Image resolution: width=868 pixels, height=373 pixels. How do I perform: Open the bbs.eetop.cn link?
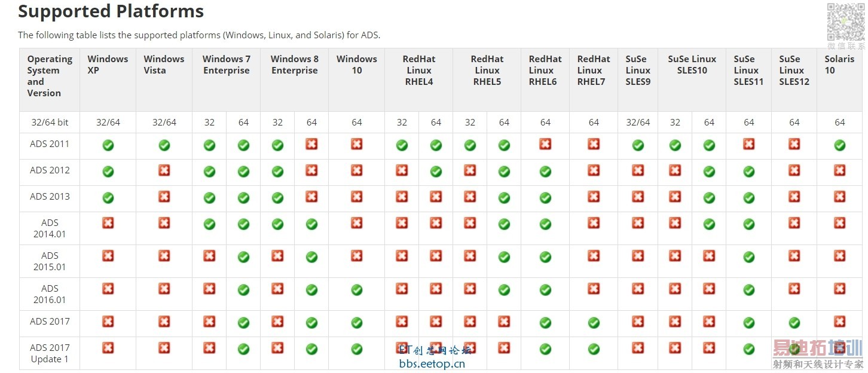(x=432, y=363)
